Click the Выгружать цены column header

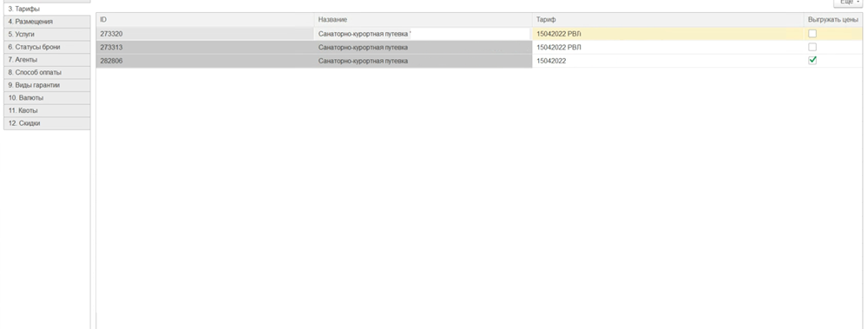point(833,20)
